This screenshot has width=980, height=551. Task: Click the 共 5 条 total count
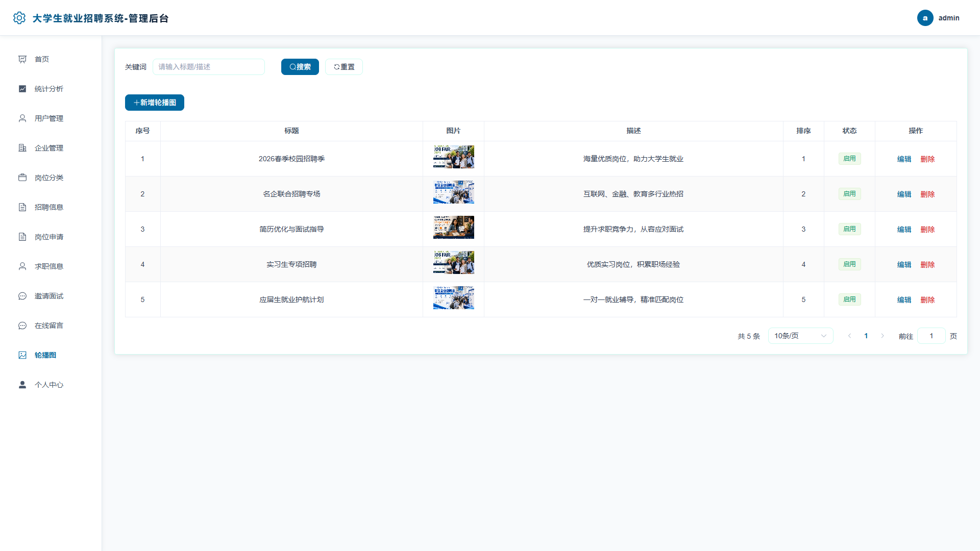click(x=749, y=336)
